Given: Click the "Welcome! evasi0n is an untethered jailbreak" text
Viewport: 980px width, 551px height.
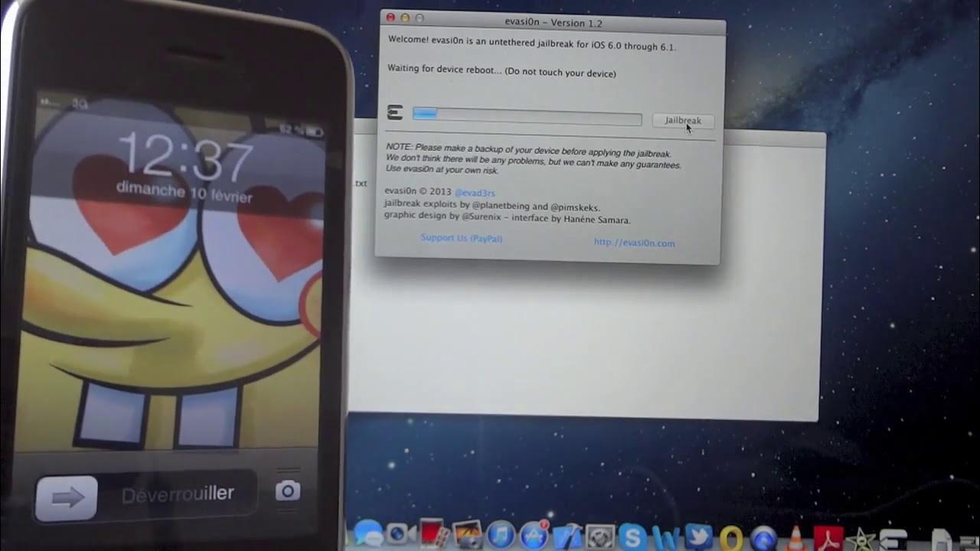Looking at the screenshot, I should 532,43.
